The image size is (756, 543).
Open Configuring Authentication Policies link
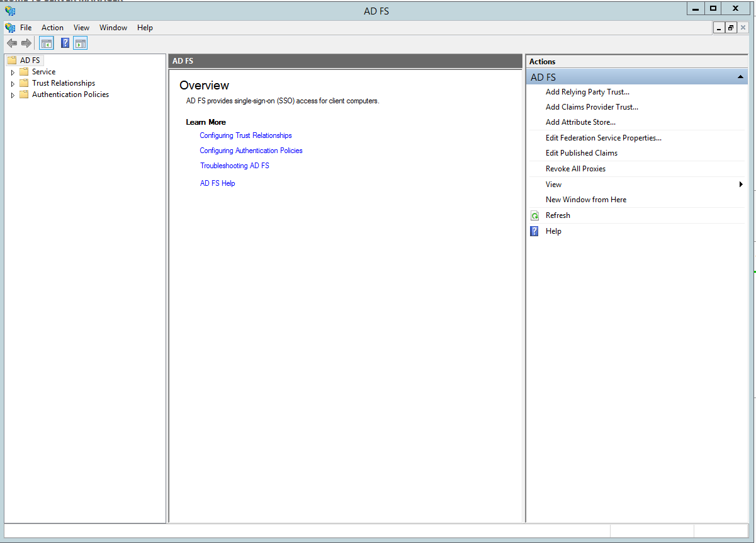251,151
